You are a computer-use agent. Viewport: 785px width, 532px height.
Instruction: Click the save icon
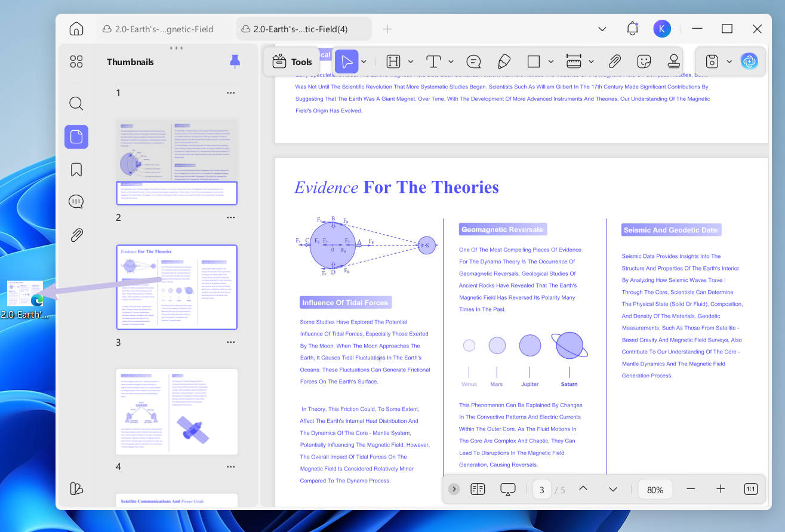point(712,61)
